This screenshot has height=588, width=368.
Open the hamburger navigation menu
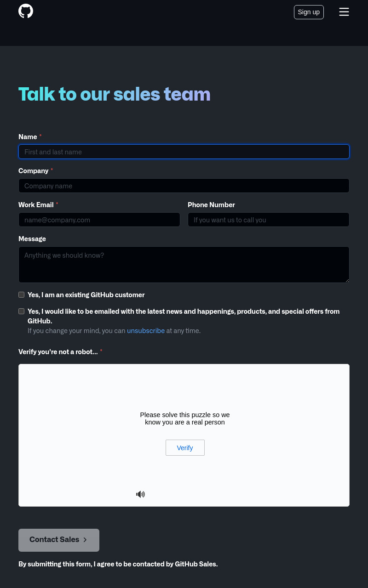pos(344,12)
